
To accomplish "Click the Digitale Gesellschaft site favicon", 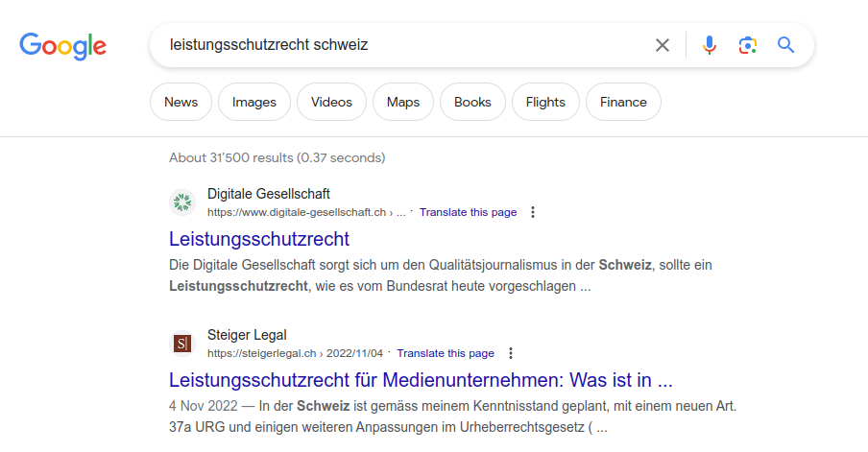I will point(182,202).
